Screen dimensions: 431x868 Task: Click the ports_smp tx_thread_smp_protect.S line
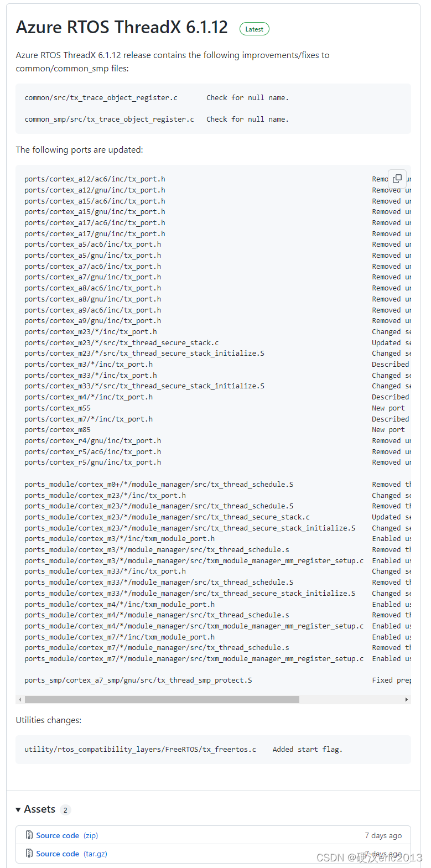[x=138, y=680]
